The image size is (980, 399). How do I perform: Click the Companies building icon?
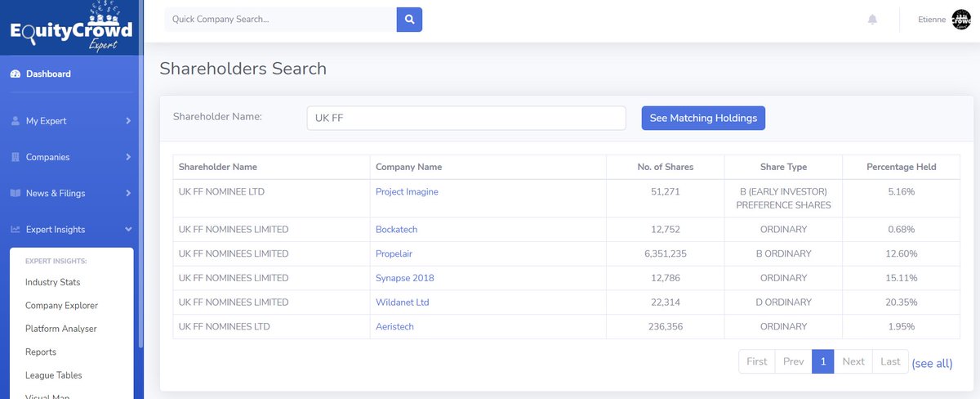(15, 157)
